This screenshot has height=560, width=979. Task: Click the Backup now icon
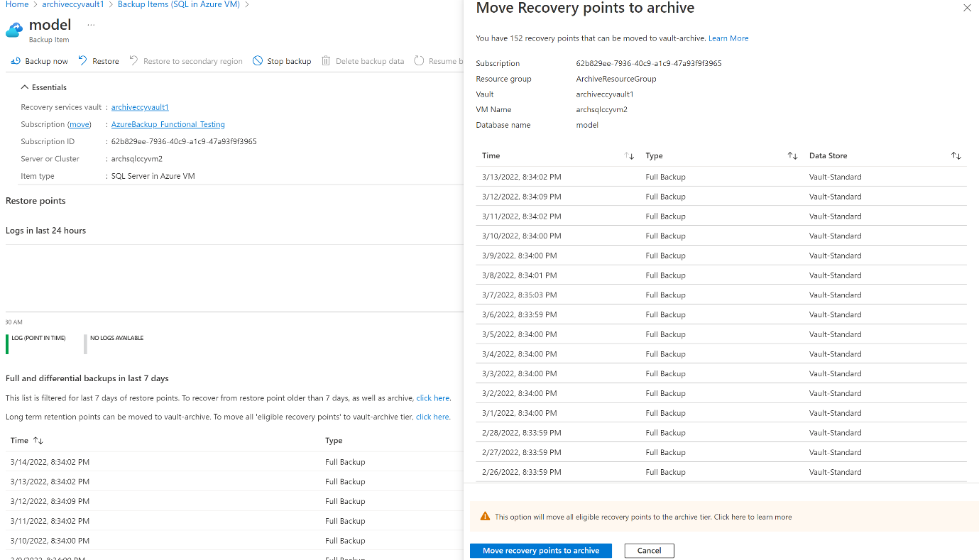(x=16, y=61)
